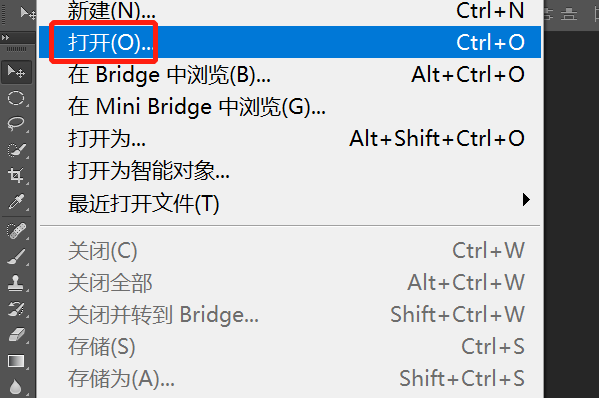599x398 pixels.
Task: Open 在 Bridge 中浏览(B)... entry
Action: [x=290, y=74]
